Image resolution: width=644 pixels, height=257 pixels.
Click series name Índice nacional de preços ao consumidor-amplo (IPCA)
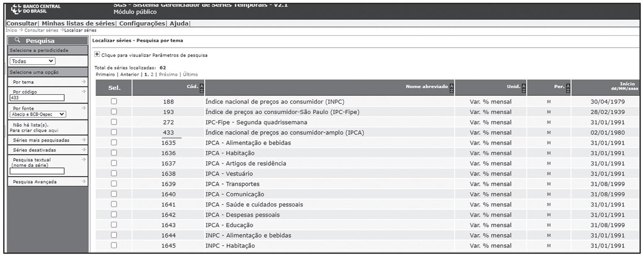(x=284, y=132)
